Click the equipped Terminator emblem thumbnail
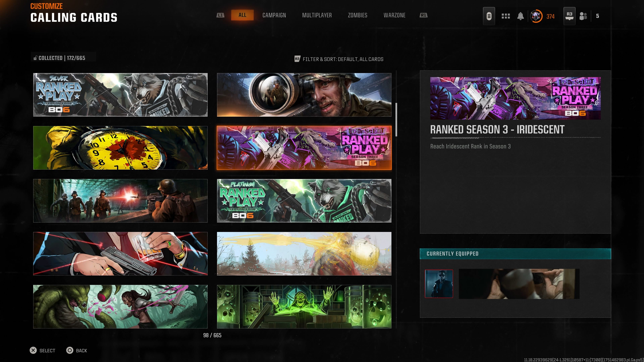The image size is (644, 362). pyautogui.click(x=439, y=284)
